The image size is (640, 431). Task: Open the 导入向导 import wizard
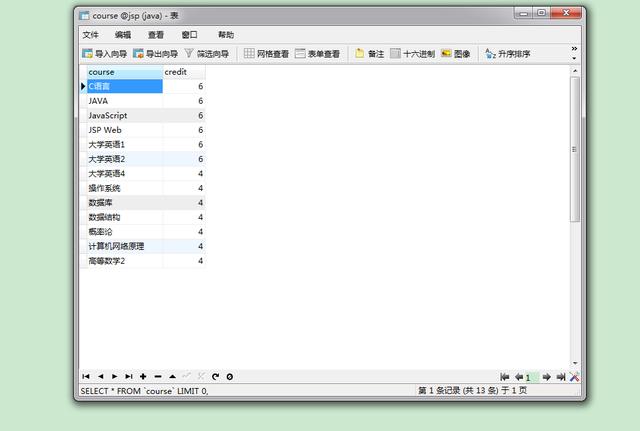[x=104, y=53]
